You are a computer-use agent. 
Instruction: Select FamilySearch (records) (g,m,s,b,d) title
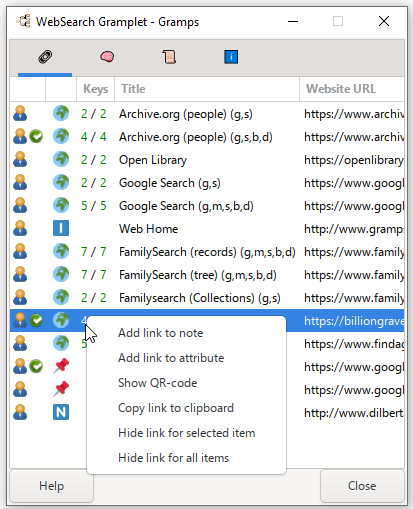pos(207,252)
